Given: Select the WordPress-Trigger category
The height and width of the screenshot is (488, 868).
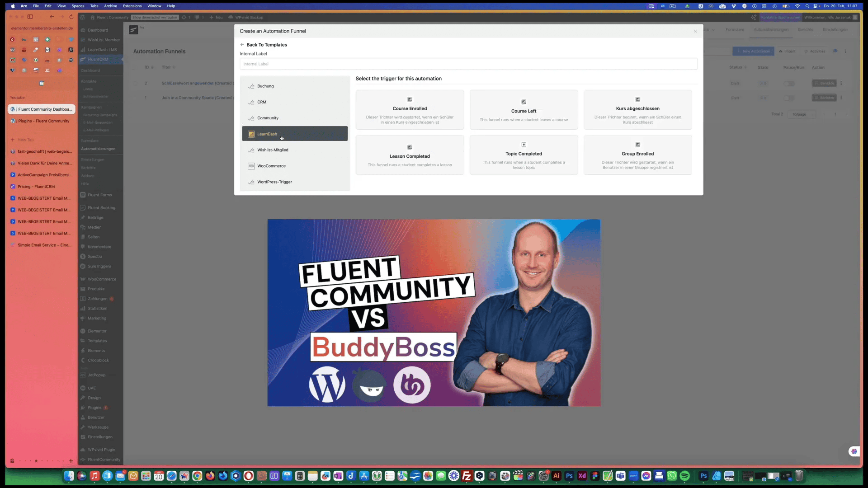Looking at the screenshot, I should [295, 182].
